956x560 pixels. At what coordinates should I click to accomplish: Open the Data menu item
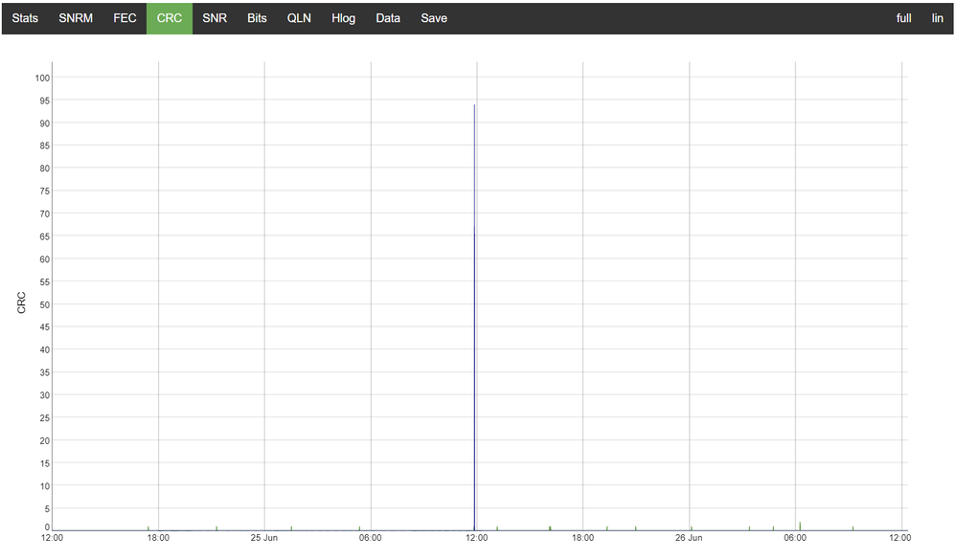[388, 18]
